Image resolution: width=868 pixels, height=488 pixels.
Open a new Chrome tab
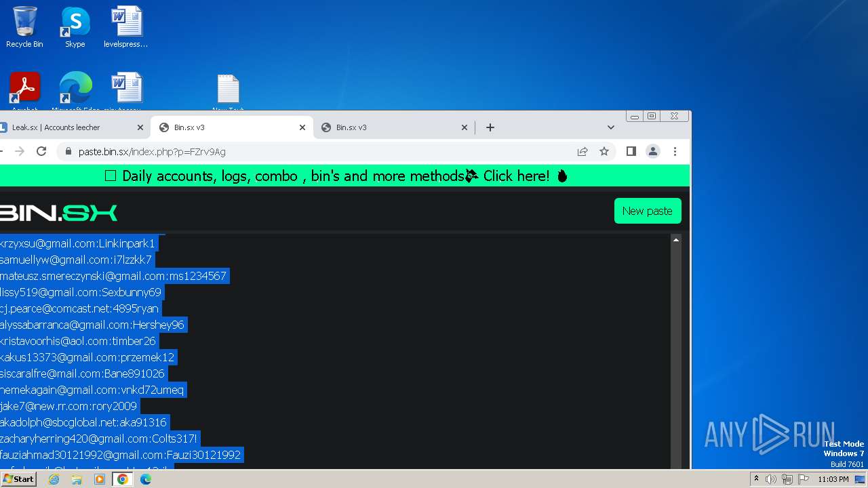[x=490, y=127]
